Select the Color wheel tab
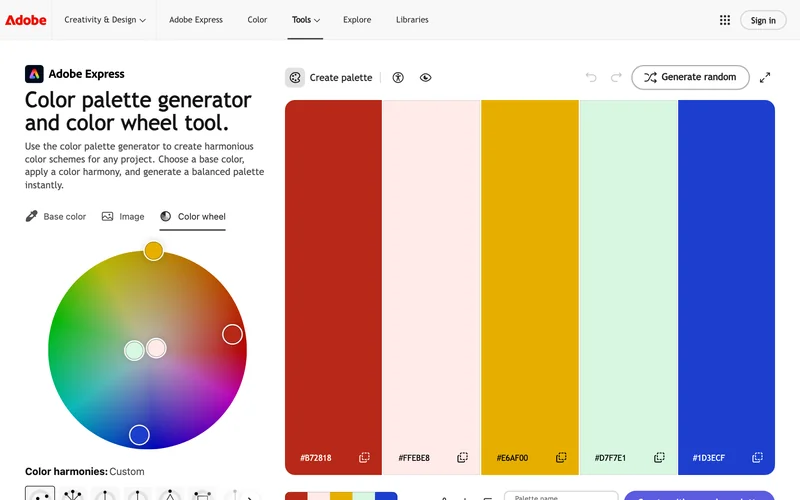 pyautogui.click(x=192, y=216)
